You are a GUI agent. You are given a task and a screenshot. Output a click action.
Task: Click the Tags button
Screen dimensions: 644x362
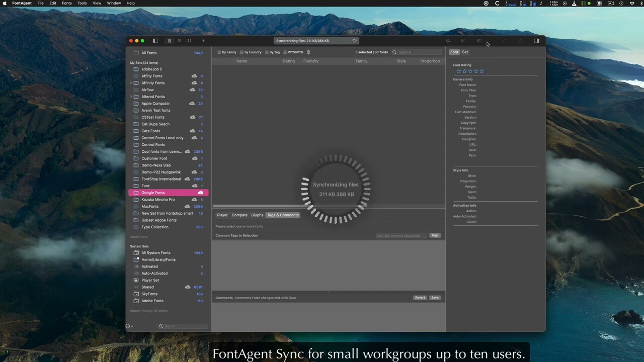point(435,235)
